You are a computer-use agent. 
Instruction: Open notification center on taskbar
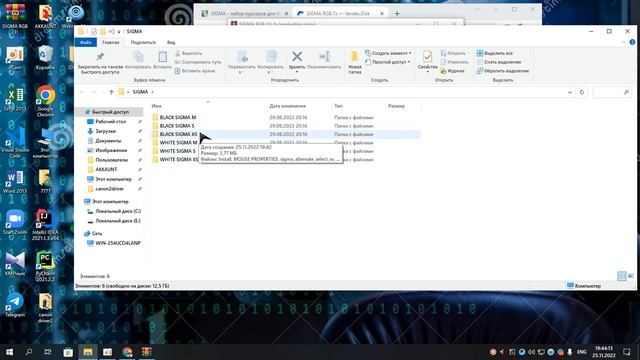tap(627, 352)
